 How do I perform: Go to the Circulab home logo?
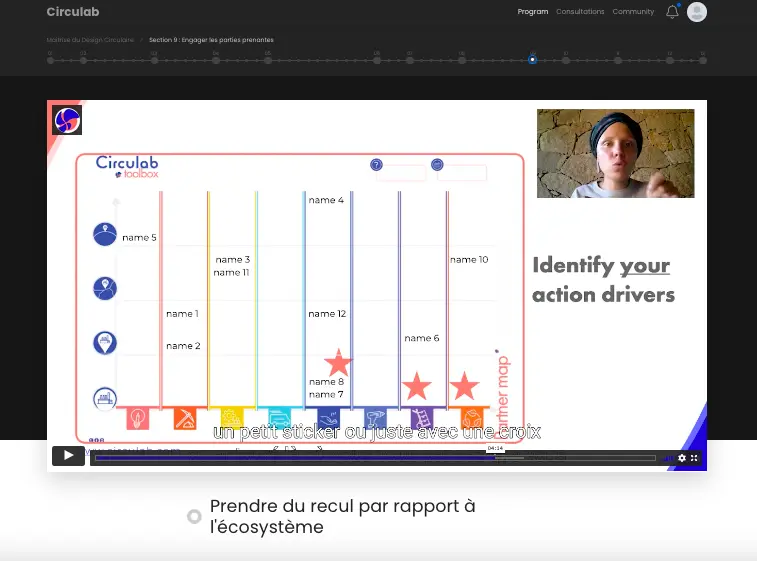point(73,12)
